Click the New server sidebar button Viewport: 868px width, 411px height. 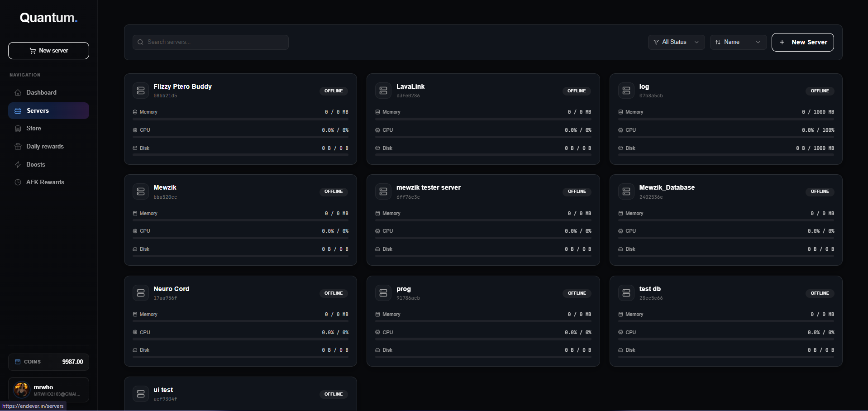click(48, 50)
